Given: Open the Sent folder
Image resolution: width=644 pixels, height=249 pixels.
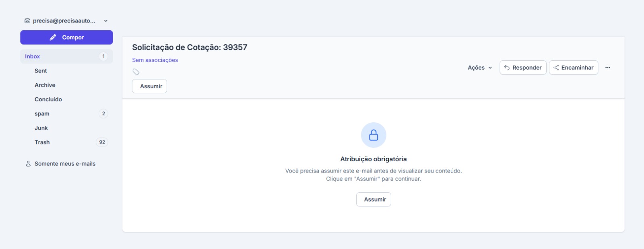Looking at the screenshot, I should coord(41,71).
